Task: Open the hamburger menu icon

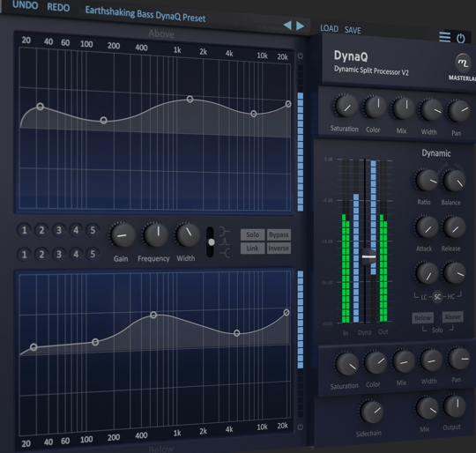Action: [444, 37]
